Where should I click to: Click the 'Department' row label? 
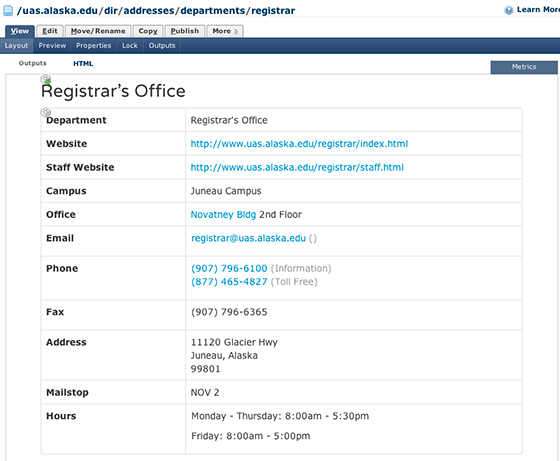pyautogui.click(x=76, y=120)
